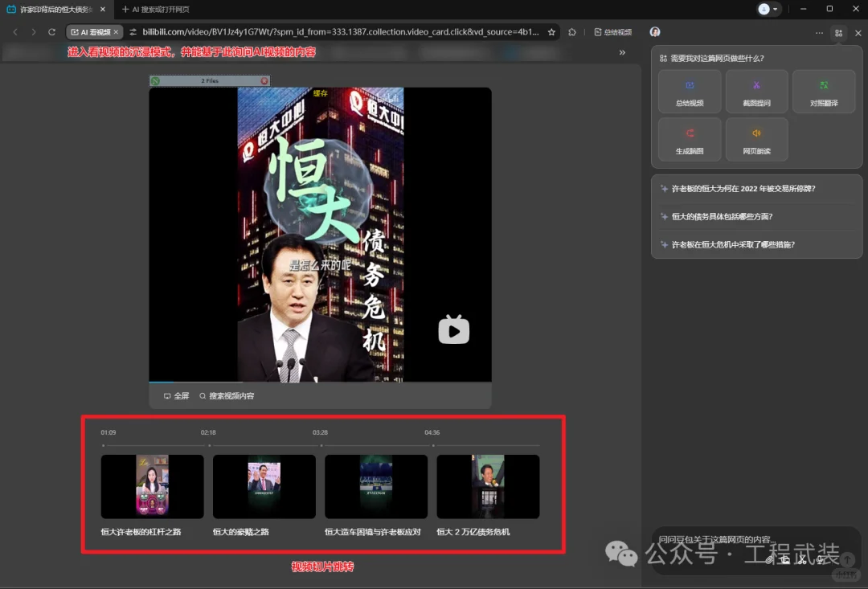
Task: Enter 全屏 fullscreen mode
Action: pos(177,396)
